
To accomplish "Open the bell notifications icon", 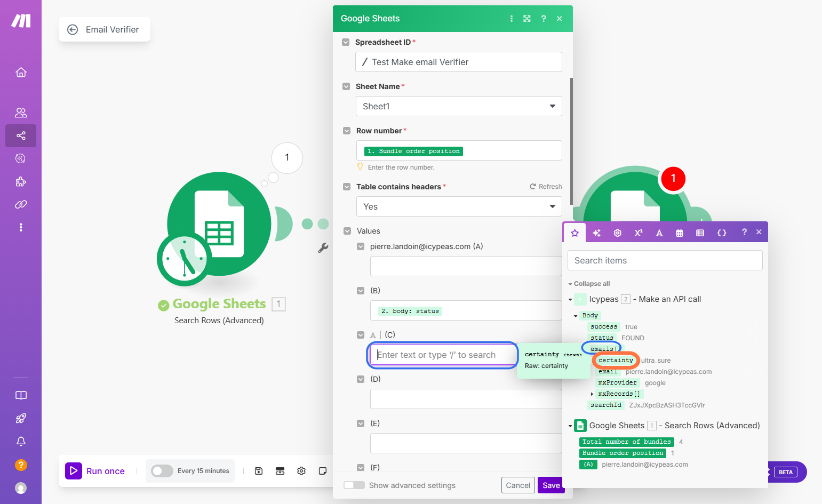I will pos(21,442).
